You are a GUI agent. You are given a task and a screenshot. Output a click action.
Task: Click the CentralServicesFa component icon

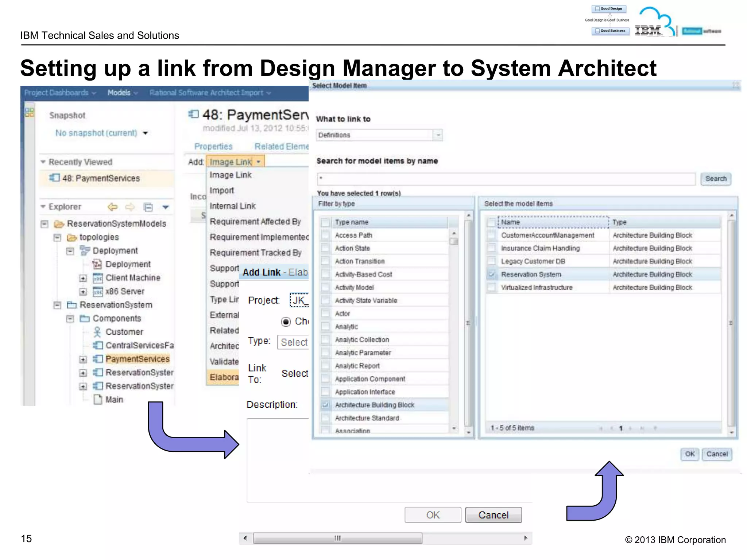click(97, 345)
